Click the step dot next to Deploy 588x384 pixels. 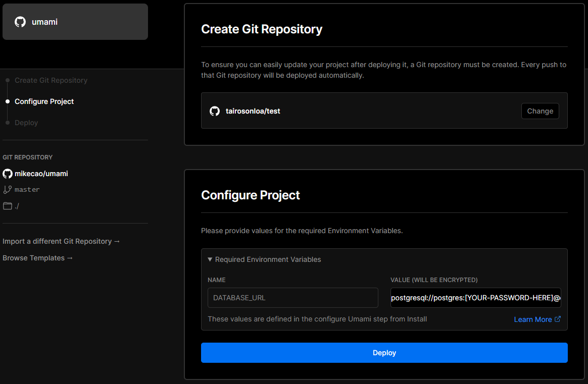(7, 123)
